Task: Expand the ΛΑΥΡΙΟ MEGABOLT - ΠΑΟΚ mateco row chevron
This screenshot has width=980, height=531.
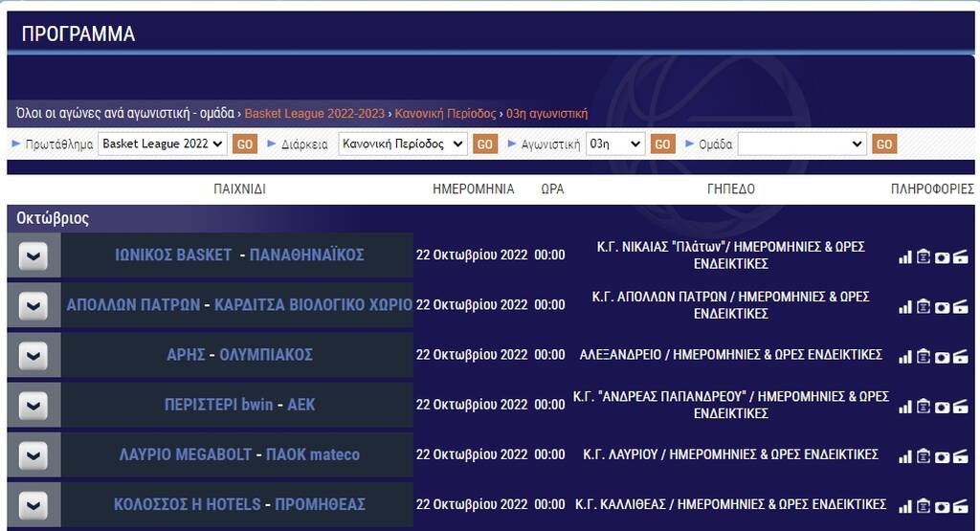Action: tap(33, 455)
